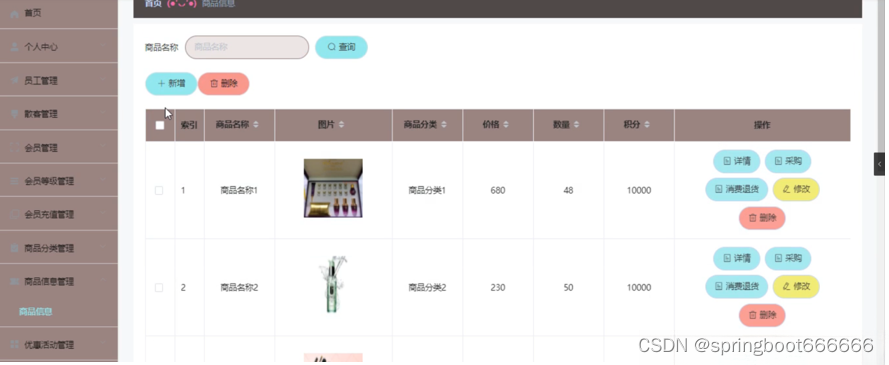The width and height of the screenshot is (889, 365).
Task: Sort by the 商品分类 column arrows
Action: pos(444,125)
